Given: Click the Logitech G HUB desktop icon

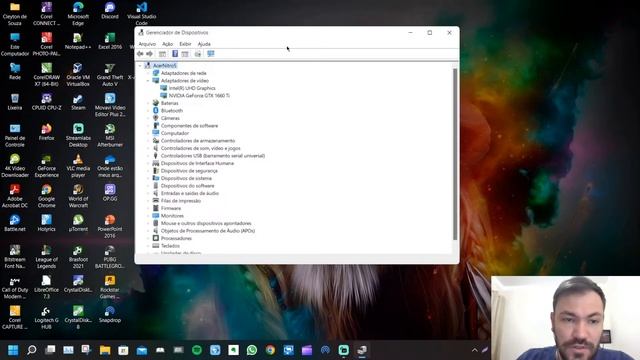Looking at the screenshot, I should (x=46, y=317).
